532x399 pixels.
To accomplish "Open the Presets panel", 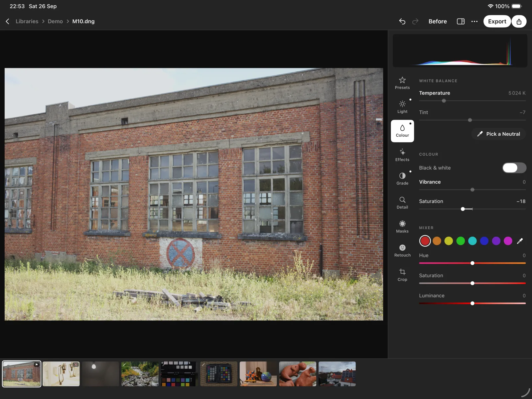I will pos(402,83).
